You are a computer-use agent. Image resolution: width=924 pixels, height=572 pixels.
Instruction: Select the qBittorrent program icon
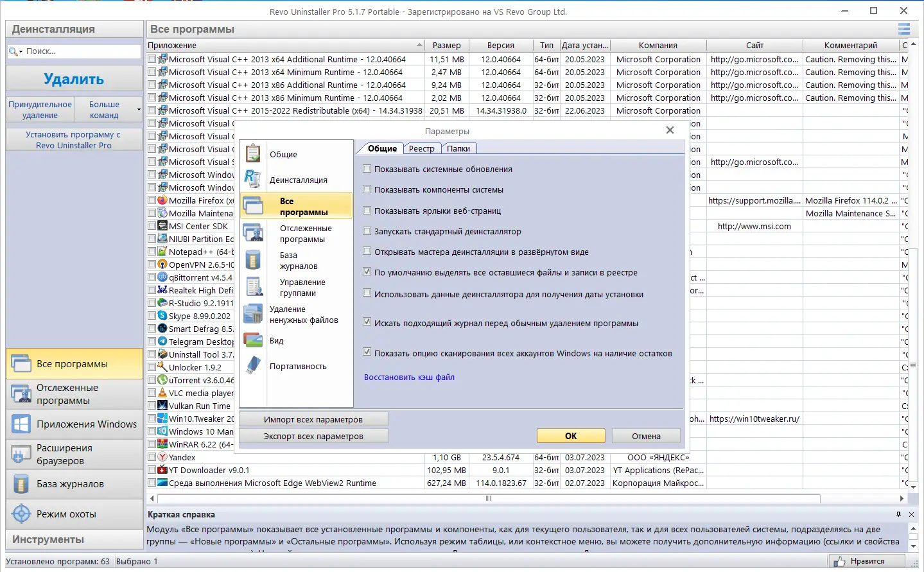[x=162, y=277]
